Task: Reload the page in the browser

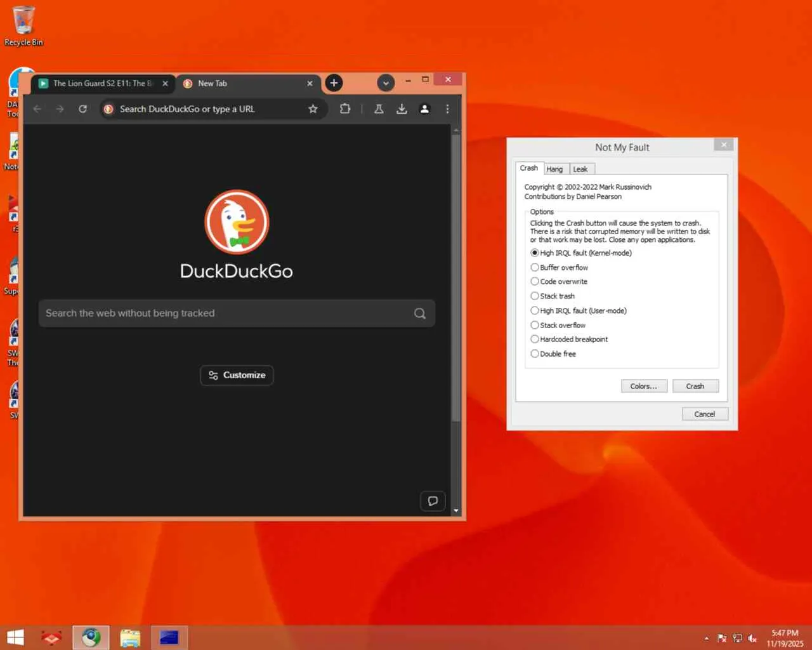Action: point(82,109)
